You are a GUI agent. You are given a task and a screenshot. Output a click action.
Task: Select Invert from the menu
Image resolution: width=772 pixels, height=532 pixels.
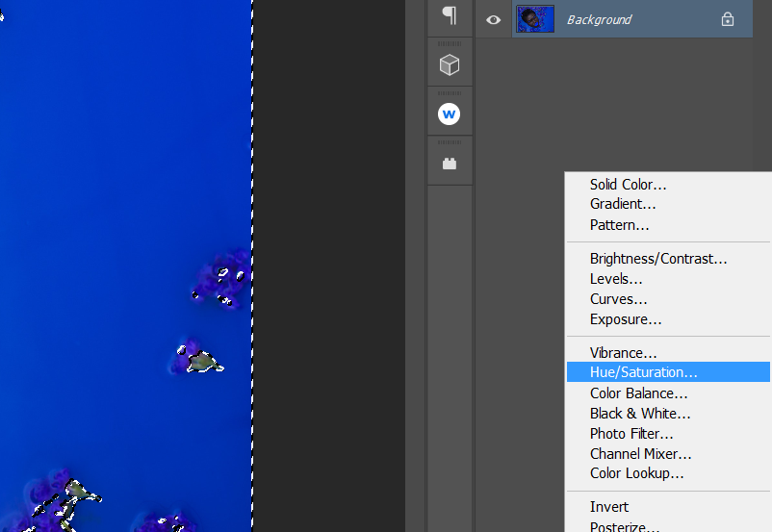click(609, 507)
